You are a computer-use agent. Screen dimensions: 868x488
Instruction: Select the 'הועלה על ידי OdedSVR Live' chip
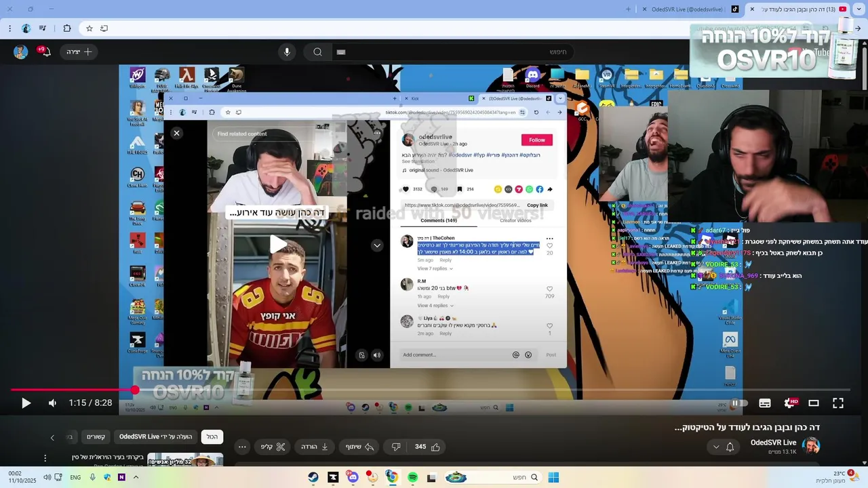[x=155, y=437]
